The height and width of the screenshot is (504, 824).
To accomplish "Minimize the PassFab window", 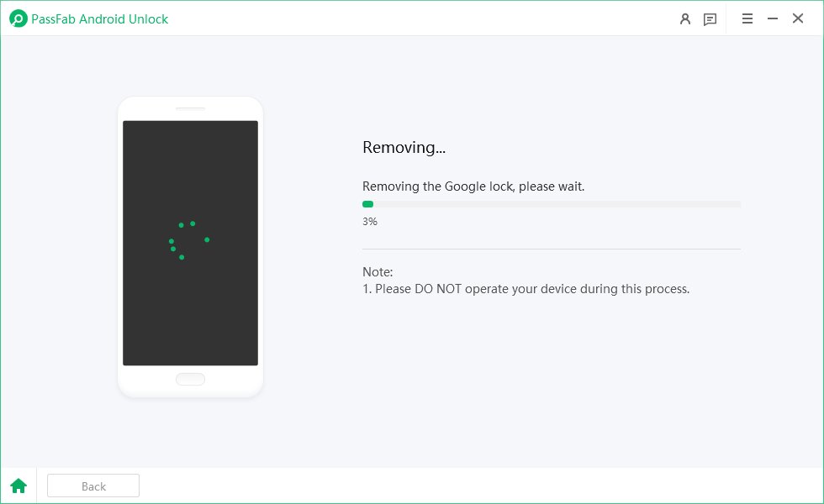I will point(773,18).
